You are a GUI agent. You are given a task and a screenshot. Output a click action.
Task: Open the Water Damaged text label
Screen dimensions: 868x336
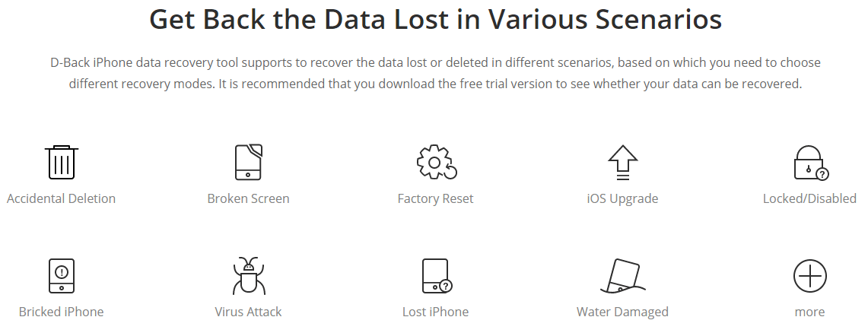pyautogui.click(x=622, y=312)
